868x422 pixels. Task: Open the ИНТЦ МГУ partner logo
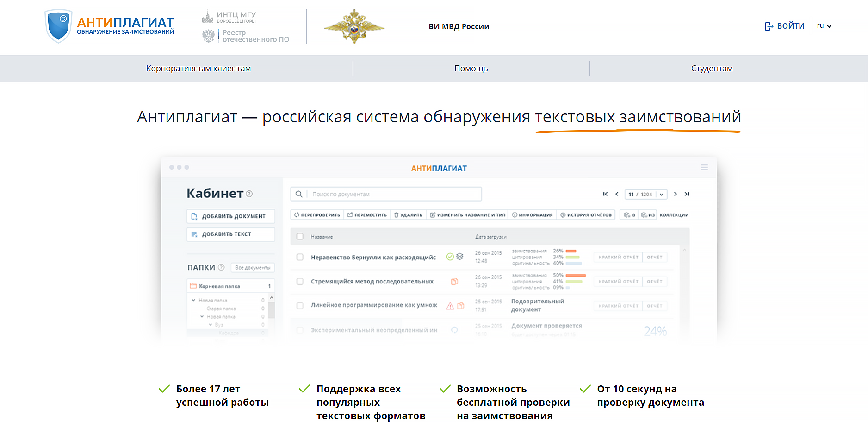tap(229, 17)
